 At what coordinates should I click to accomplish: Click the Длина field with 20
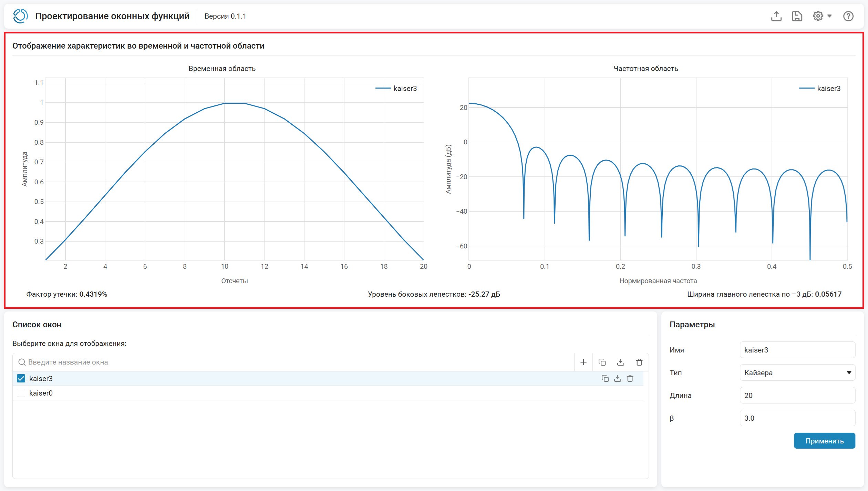(797, 395)
